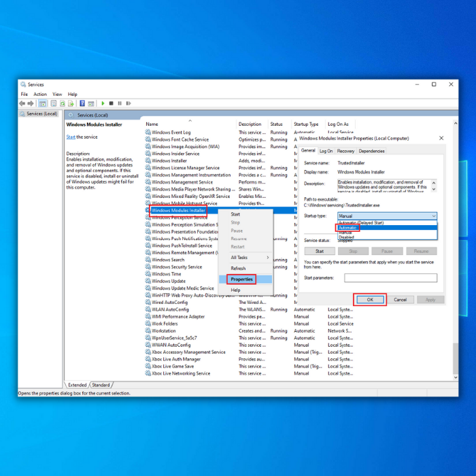
Task: Switch to the Extended view tab
Action: pos(77,385)
